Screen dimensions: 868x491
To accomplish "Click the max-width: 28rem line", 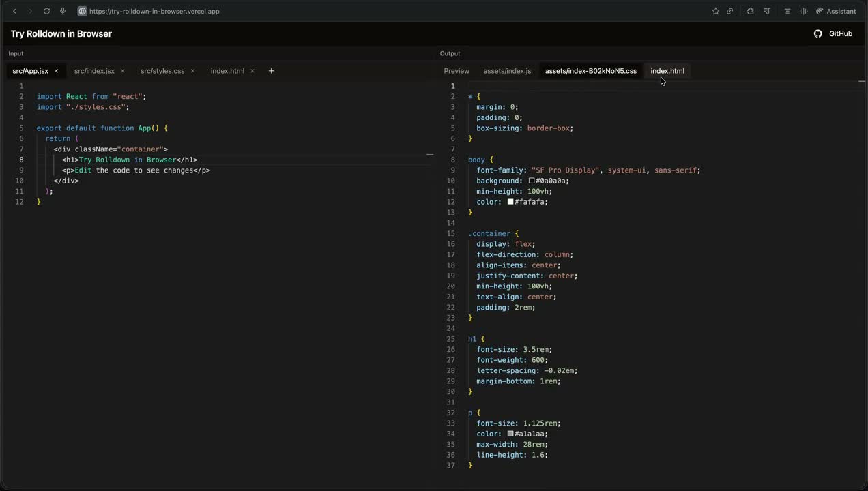I will (x=512, y=445).
